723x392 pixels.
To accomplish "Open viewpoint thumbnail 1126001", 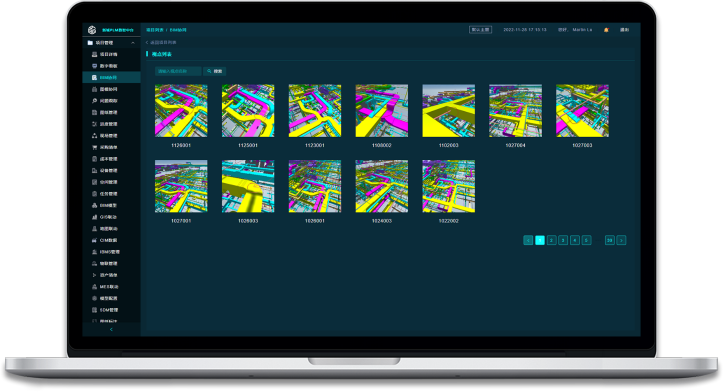I will click(x=181, y=111).
